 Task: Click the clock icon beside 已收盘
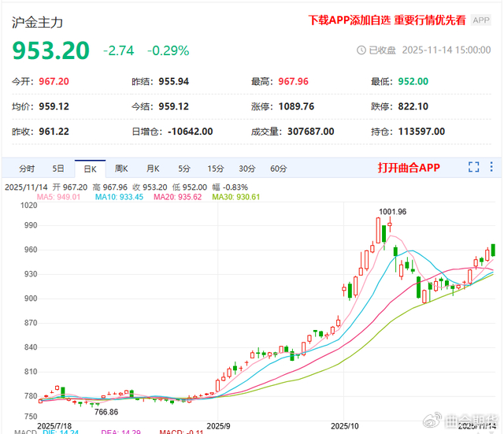pyautogui.click(x=361, y=50)
